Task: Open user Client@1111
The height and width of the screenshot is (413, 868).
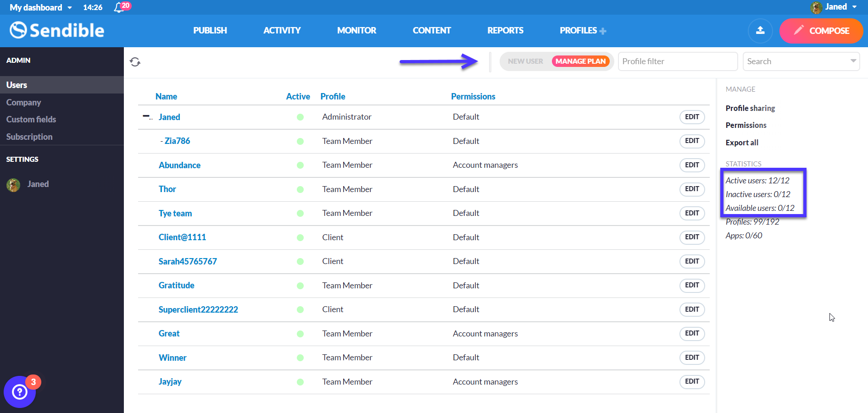Action: click(x=182, y=237)
